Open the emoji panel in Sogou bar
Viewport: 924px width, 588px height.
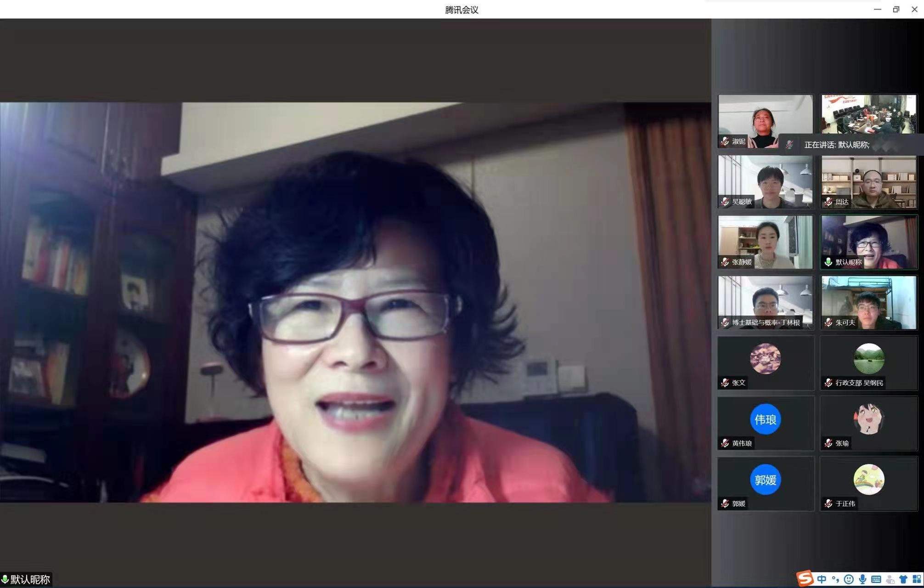click(x=849, y=579)
